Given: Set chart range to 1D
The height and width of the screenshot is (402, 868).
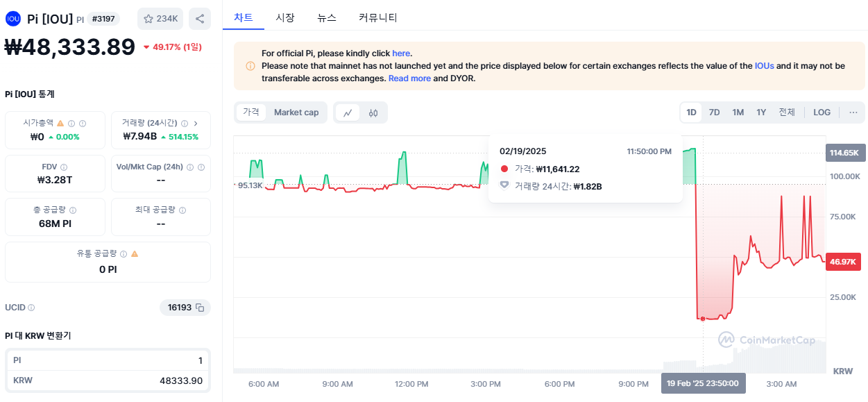Looking at the screenshot, I should click(x=691, y=112).
